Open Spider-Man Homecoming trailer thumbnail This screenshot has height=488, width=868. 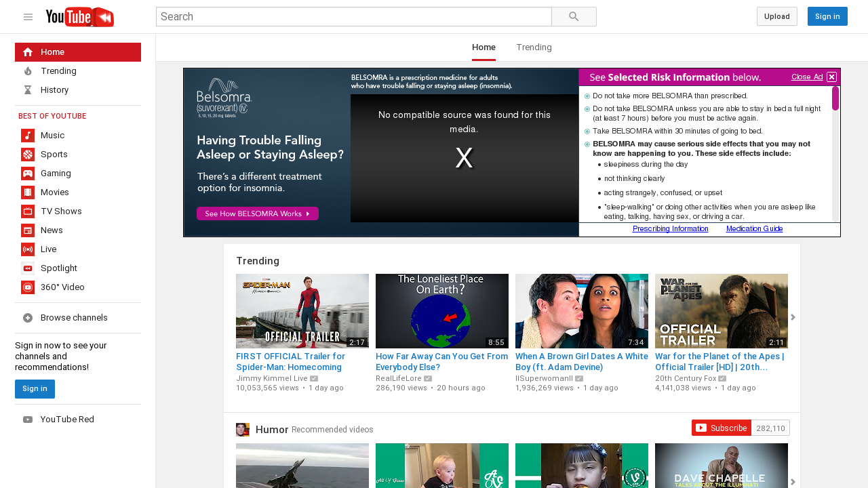click(302, 311)
